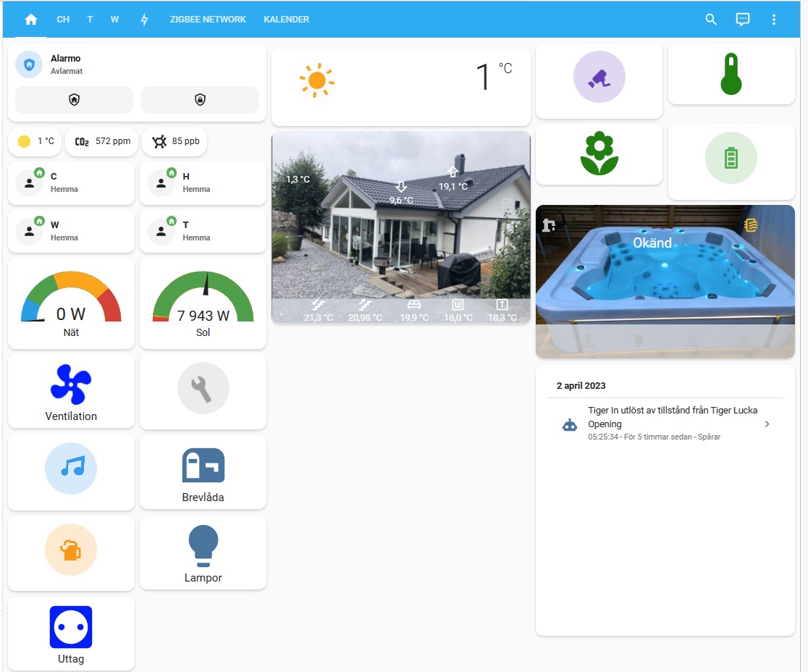Click the T room icon above 18,3 °C
The height and width of the screenshot is (672, 808).
(502, 305)
